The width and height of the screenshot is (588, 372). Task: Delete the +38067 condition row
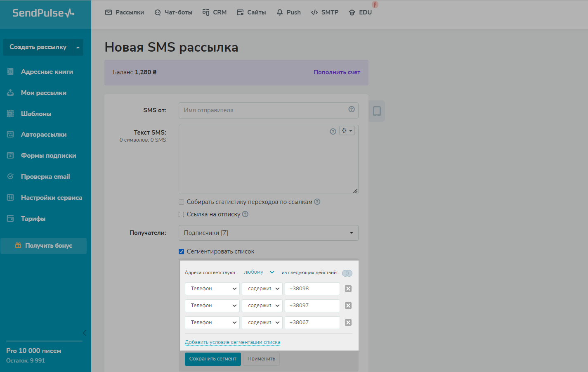pos(348,322)
